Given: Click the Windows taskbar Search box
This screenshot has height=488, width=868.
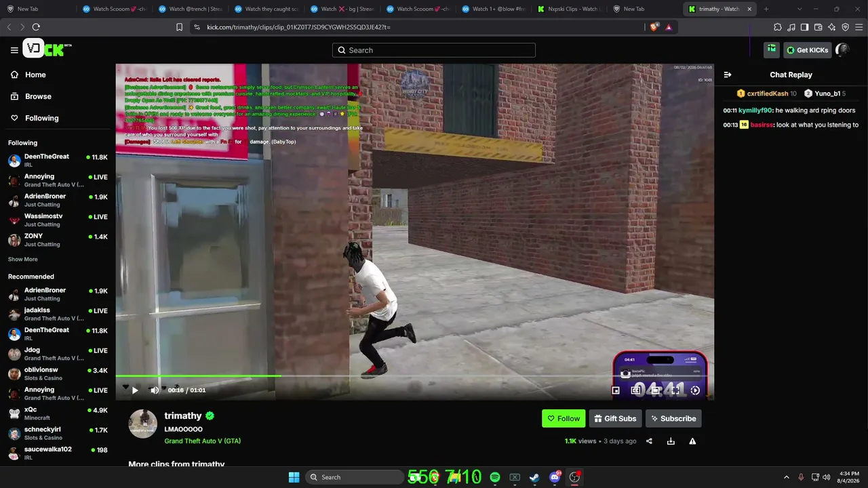Looking at the screenshot, I should [353, 477].
